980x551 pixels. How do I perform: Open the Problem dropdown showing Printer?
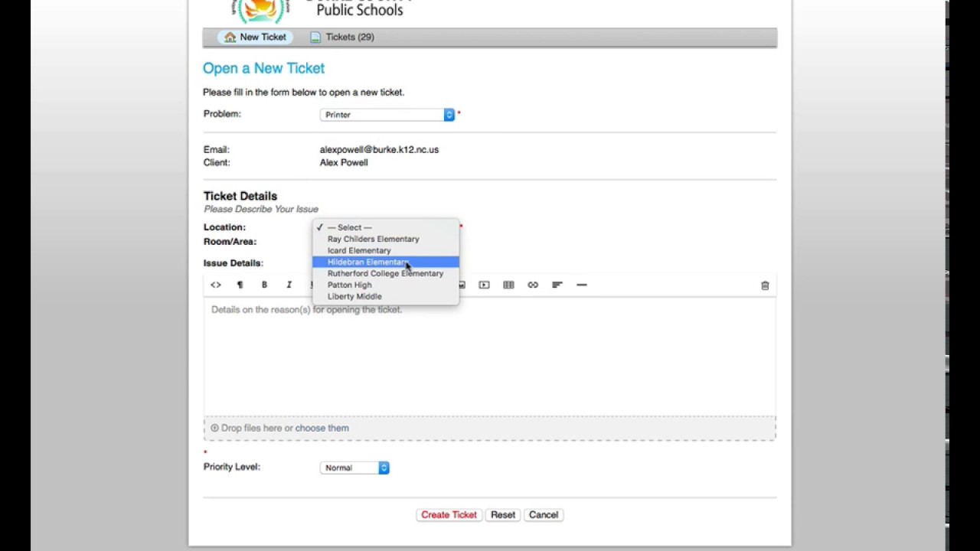(387, 115)
